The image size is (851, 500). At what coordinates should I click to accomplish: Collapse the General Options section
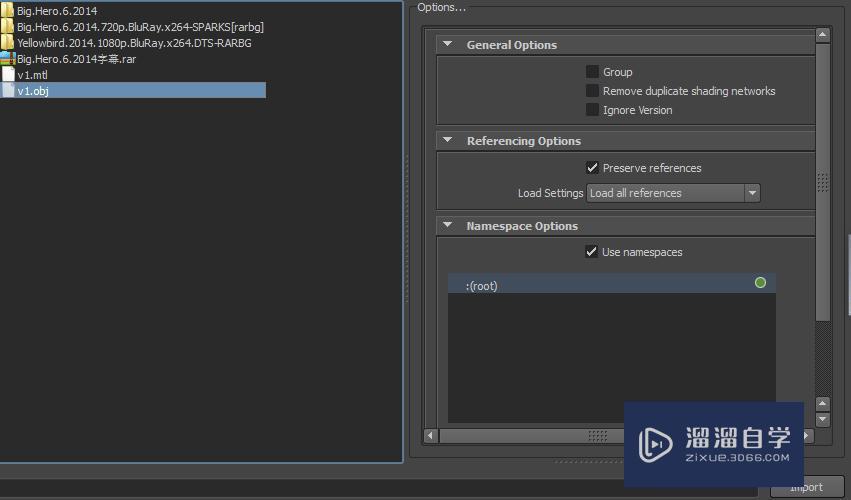click(448, 44)
